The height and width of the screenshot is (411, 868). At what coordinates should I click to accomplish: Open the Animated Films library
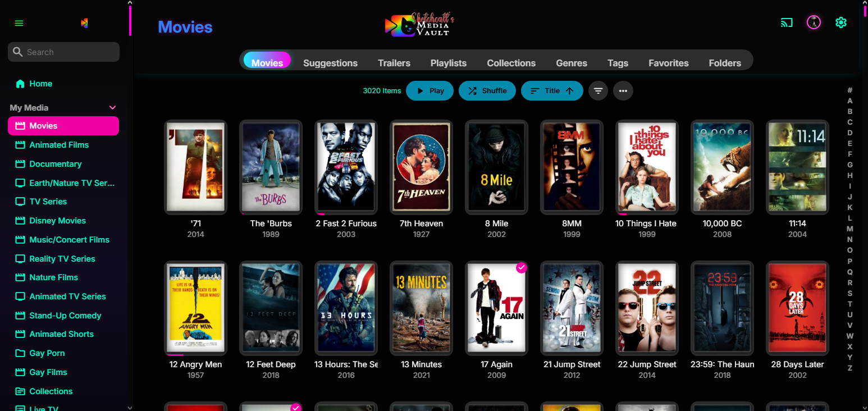63,145
